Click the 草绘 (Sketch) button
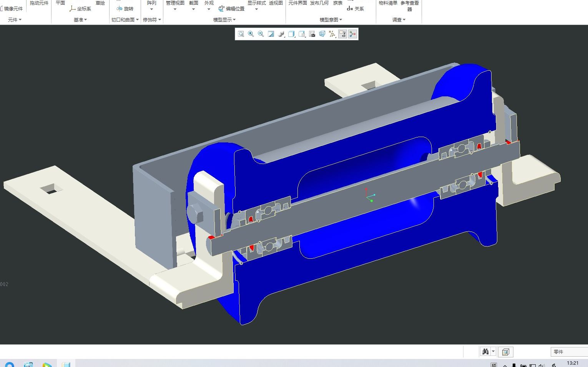This screenshot has width=588, height=367. (x=100, y=3)
